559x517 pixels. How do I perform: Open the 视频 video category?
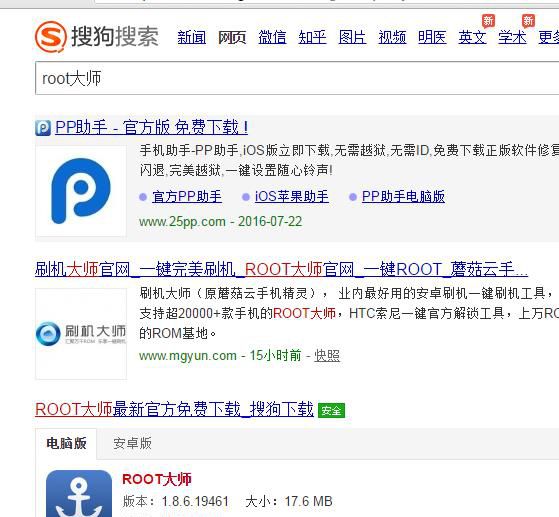coord(392,37)
